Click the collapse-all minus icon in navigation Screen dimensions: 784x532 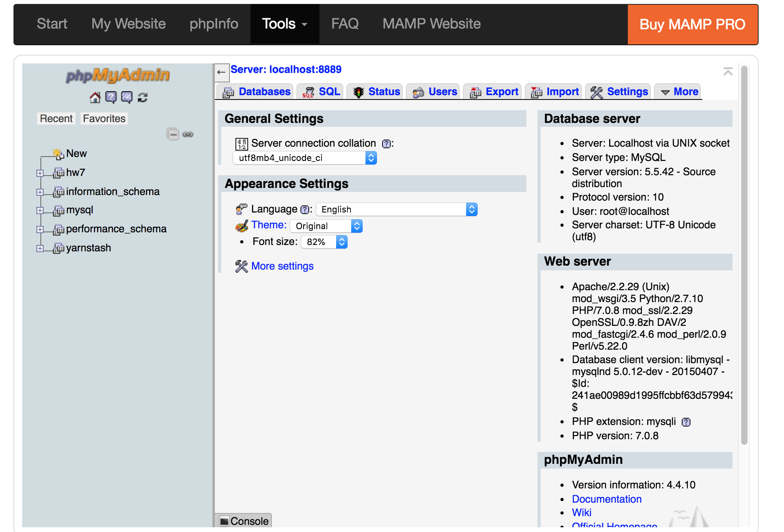(173, 134)
